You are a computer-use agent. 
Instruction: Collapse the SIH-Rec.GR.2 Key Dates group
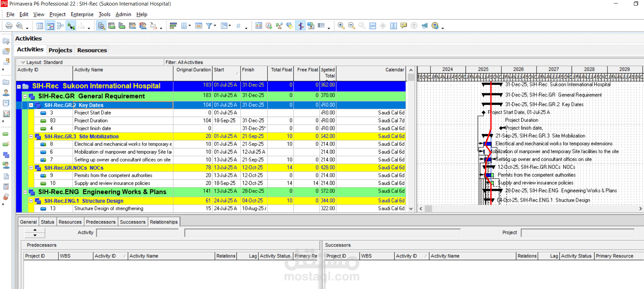coord(31,105)
